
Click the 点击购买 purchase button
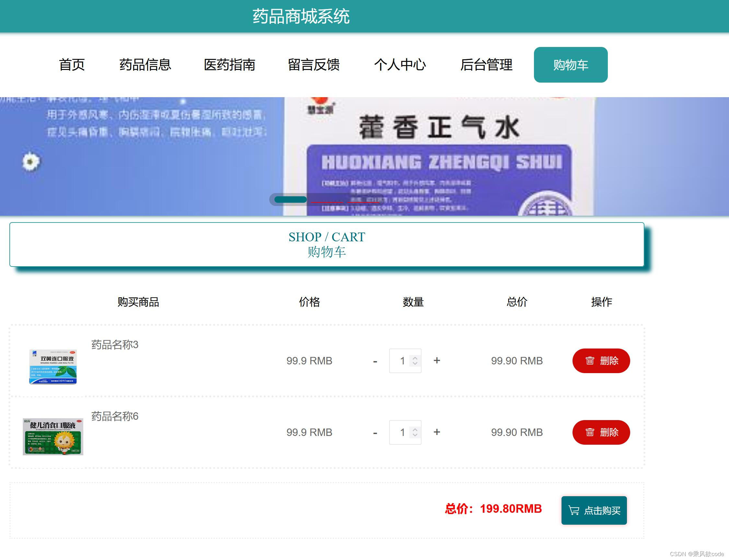pos(594,510)
